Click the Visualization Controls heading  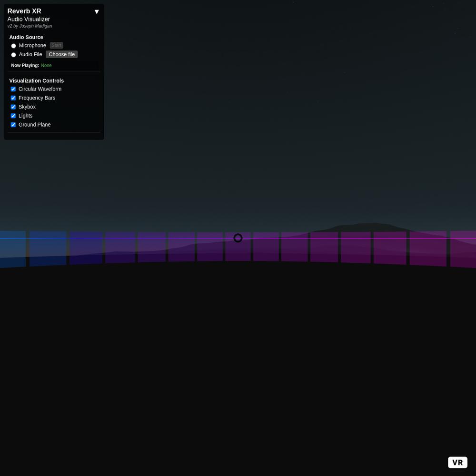tap(37, 81)
